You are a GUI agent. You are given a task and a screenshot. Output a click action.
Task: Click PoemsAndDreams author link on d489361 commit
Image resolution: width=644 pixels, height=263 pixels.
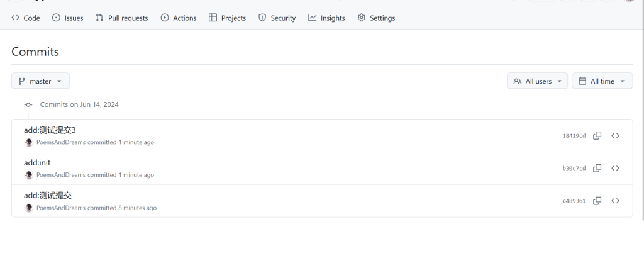pyautogui.click(x=60, y=208)
